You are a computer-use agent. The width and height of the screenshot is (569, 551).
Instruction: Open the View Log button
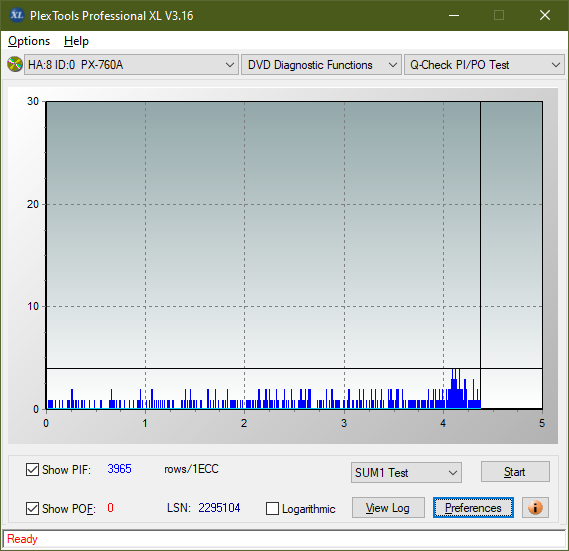388,508
